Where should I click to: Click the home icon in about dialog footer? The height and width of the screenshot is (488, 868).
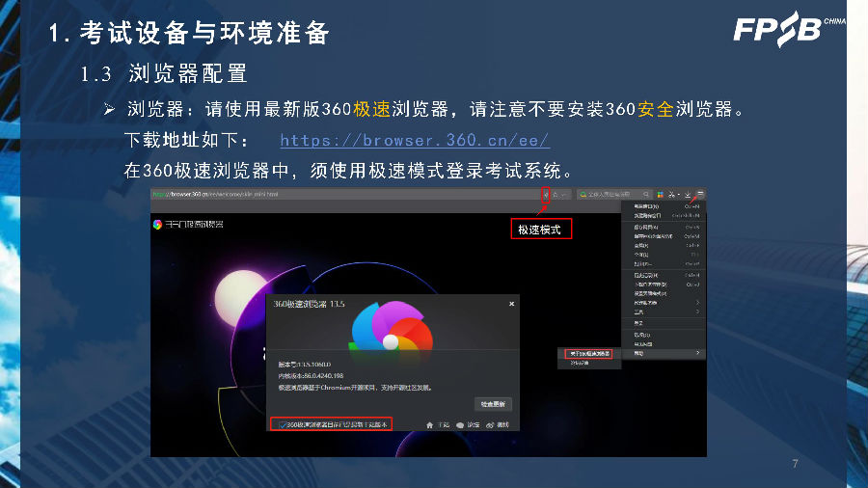click(429, 425)
